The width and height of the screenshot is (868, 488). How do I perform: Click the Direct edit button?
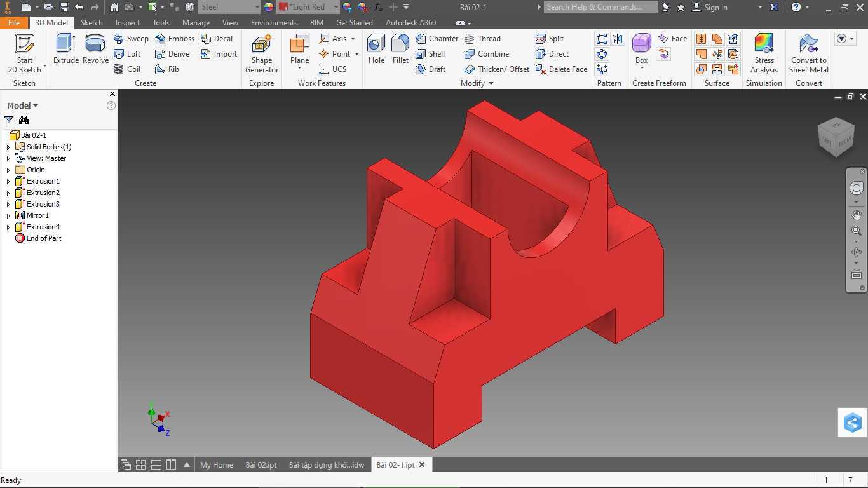pyautogui.click(x=552, y=54)
